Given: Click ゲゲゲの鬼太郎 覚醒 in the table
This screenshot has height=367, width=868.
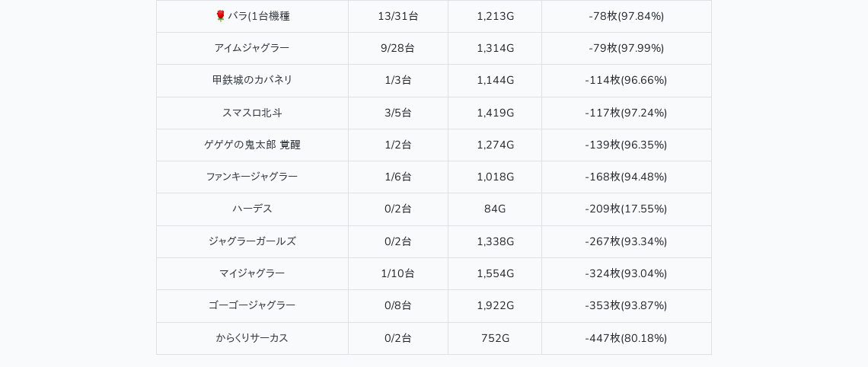Looking at the screenshot, I should [x=252, y=145].
